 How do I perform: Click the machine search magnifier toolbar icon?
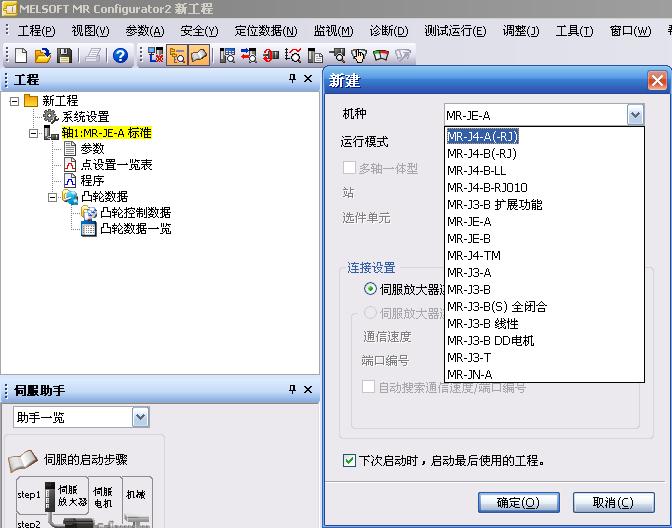click(x=337, y=55)
